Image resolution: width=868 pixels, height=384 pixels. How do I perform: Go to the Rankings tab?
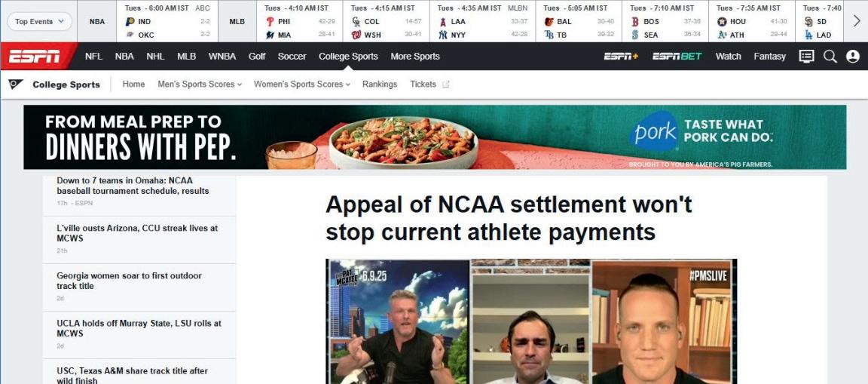(380, 84)
